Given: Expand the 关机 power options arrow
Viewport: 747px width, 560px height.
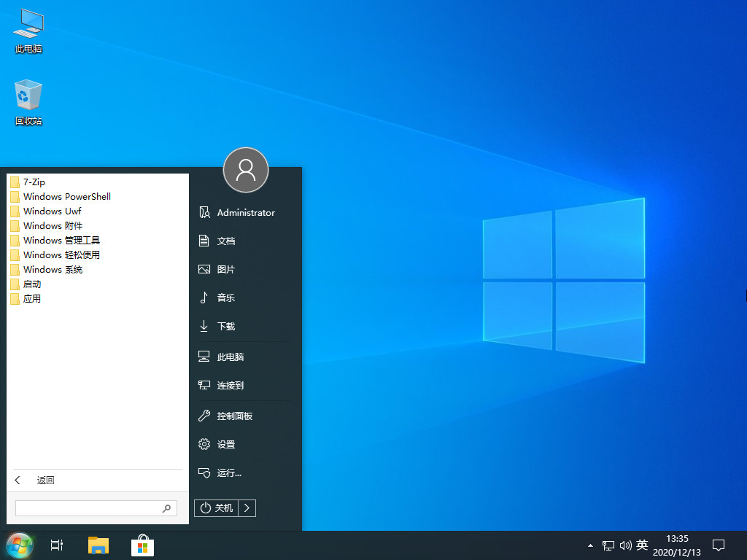Looking at the screenshot, I should pos(247,507).
